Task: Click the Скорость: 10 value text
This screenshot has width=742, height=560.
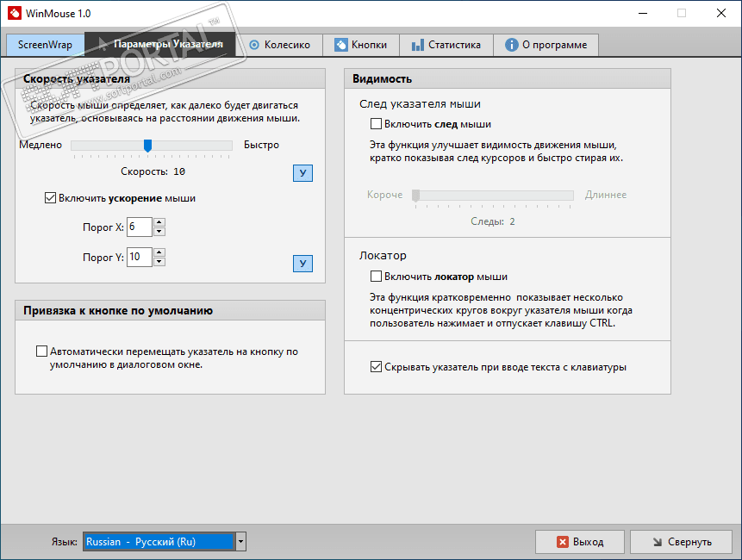Action: pos(153,171)
